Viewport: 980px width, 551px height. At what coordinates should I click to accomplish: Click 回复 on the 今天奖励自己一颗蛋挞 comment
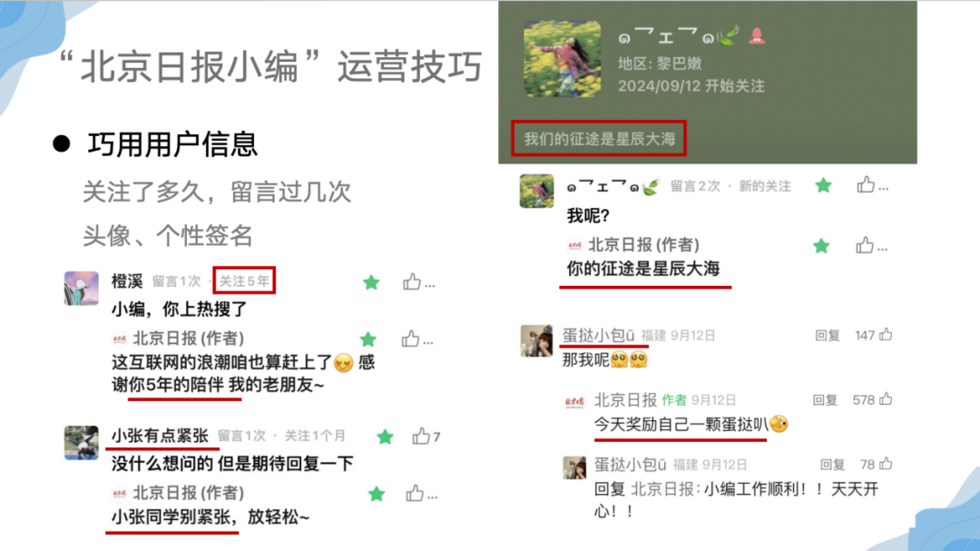pyautogui.click(x=824, y=400)
